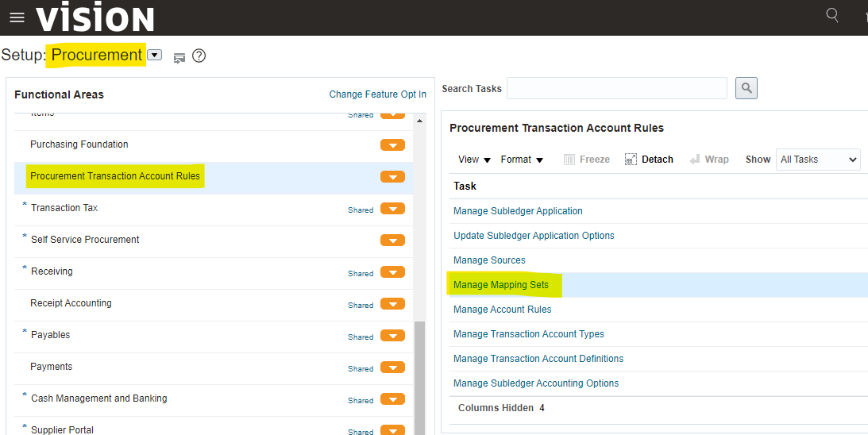Click the Search Tasks input field
The image size is (868, 435).
616,88
